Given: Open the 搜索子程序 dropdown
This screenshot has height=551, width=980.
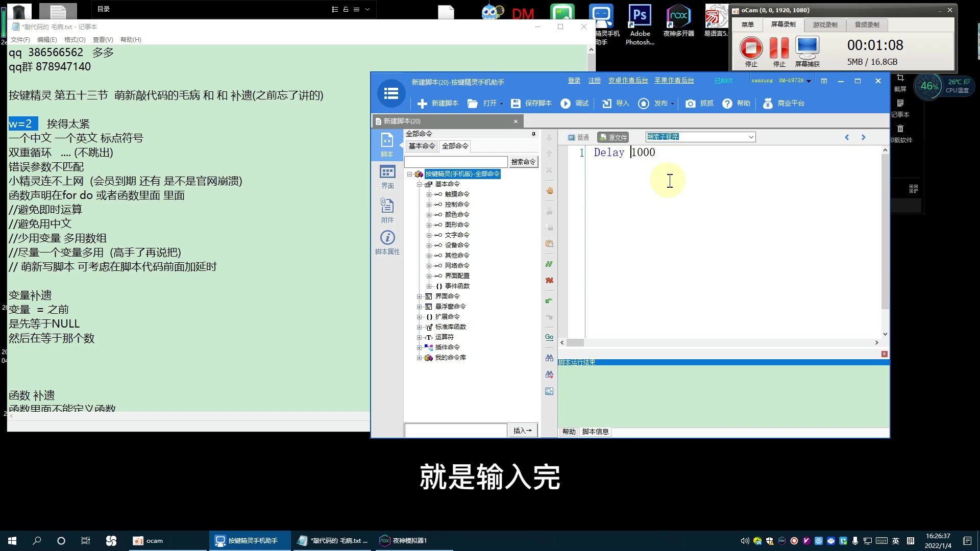Looking at the screenshot, I should (751, 137).
